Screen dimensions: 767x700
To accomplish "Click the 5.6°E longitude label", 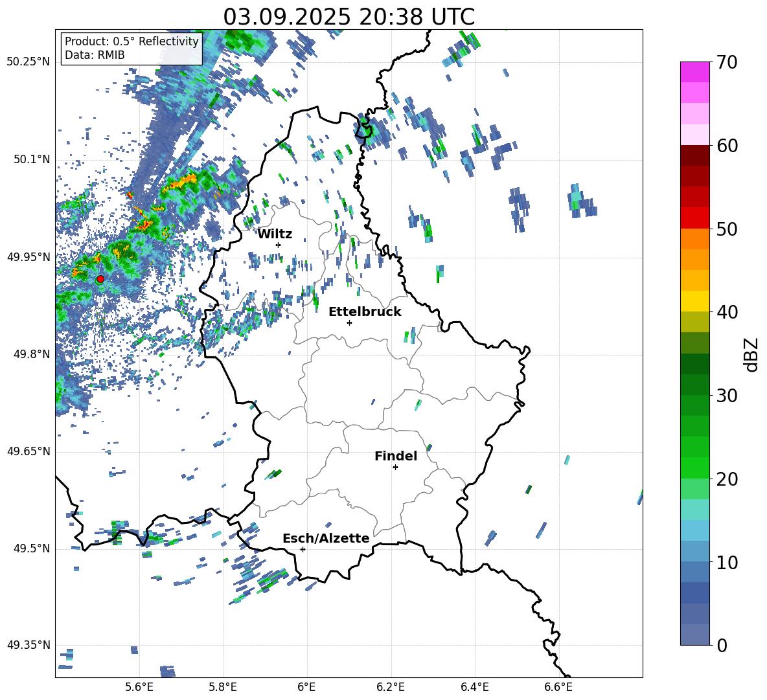I will (139, 687).
